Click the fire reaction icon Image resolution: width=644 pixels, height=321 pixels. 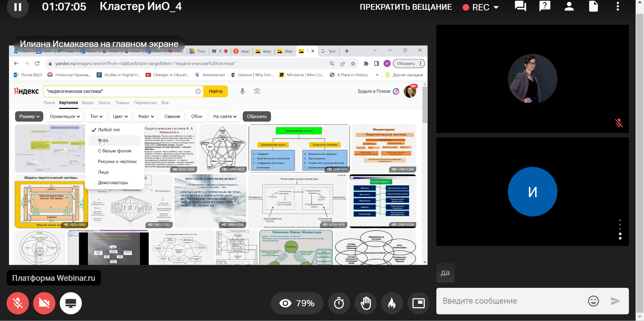(x=392, y=303)
